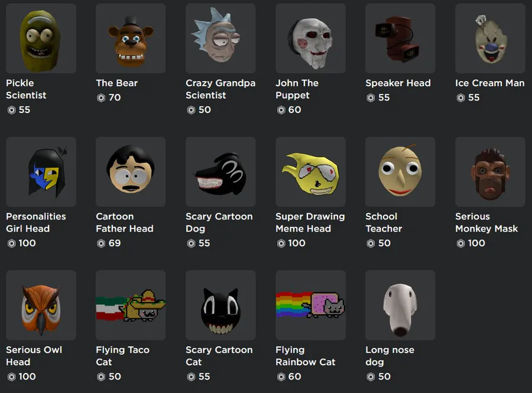This screenshot has height=393, width=532.
Task: Select the Personalities Girl Head thumbnail
Action: pos(41,172)
